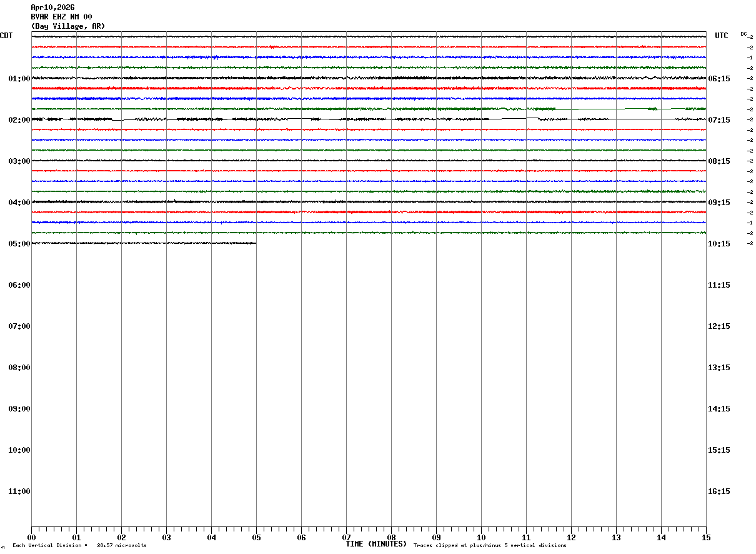Viewport: 756px width, 554px height.
Task: Click the "10:15" UTC time label
Action: coord(720,244)
